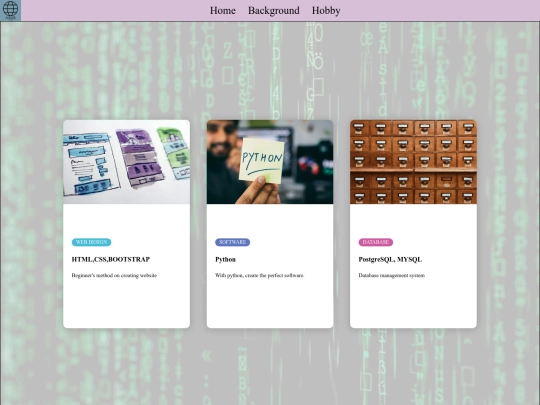Open the Home nav link
Viewport: 540px width, 405px height.
click(x=223, y=11)
